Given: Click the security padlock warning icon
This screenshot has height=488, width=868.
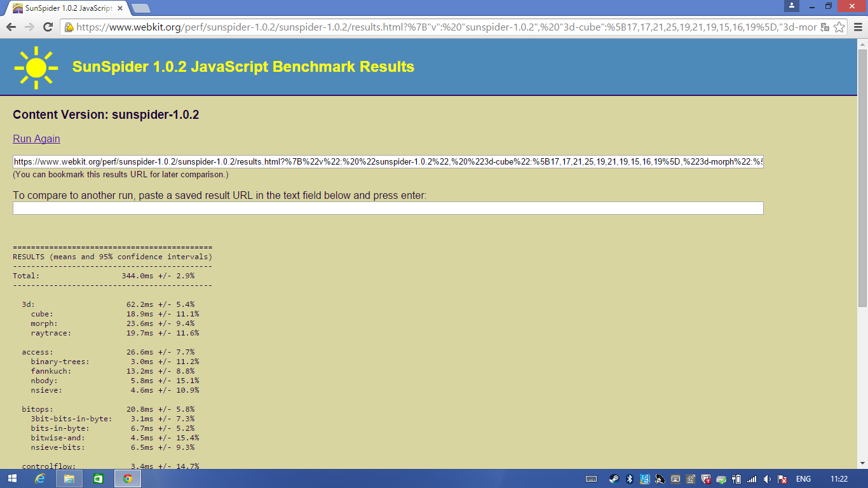Looking at the screenshot, I should point(69,27).
